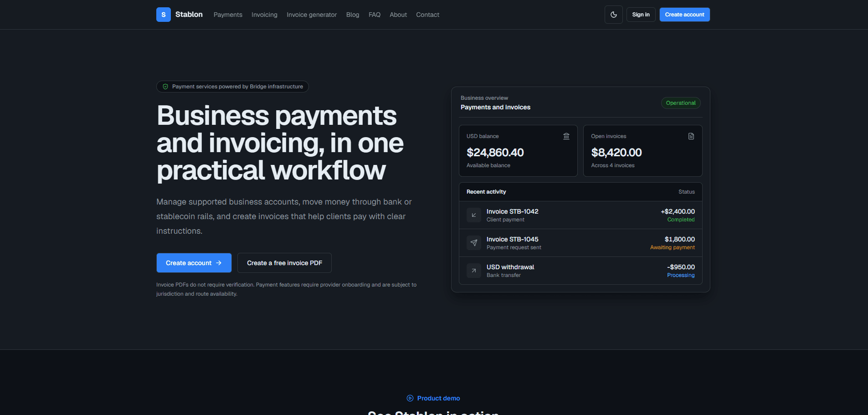868x415 pixels.
Task: Click the Invoice STB-1042 row title
Action: (x=513, y=211)
